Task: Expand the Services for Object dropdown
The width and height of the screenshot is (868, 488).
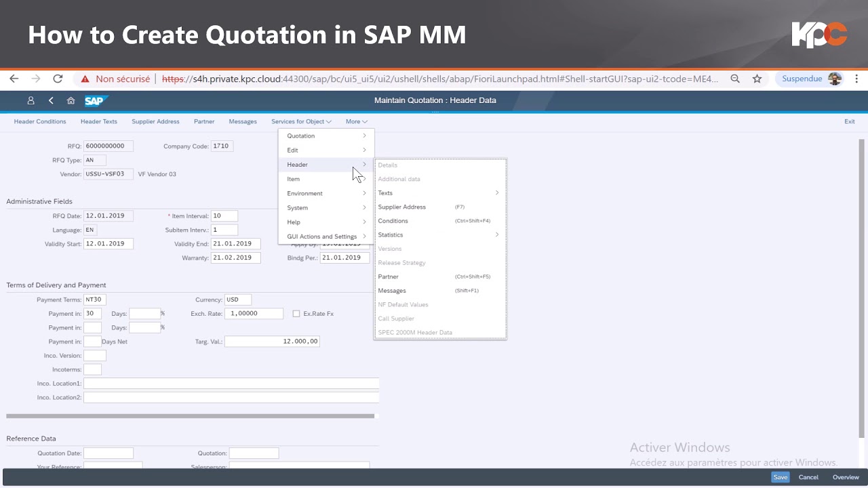Action: click(x=301, y=122)
